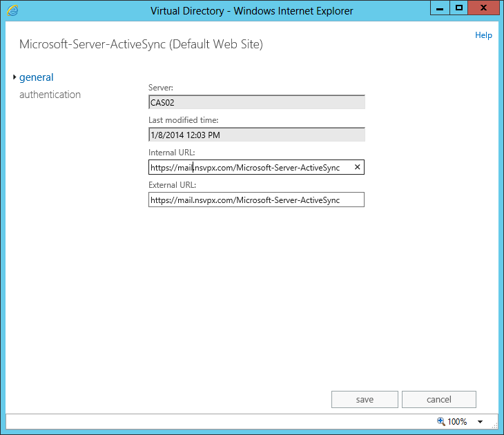Click the Last modified time field
Image resolution: width=504 pixels, height=435 pixels.
click(x=256, y=135)
